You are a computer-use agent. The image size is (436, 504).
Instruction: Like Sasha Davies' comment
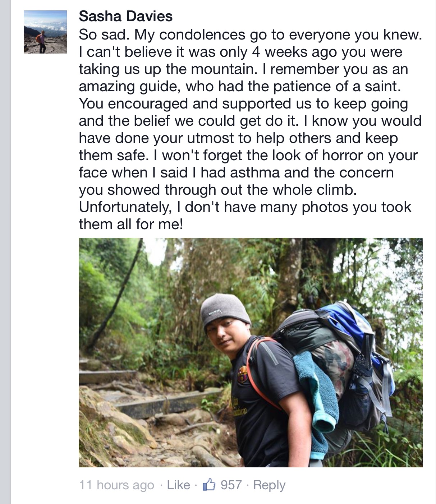tap(178, 485)
